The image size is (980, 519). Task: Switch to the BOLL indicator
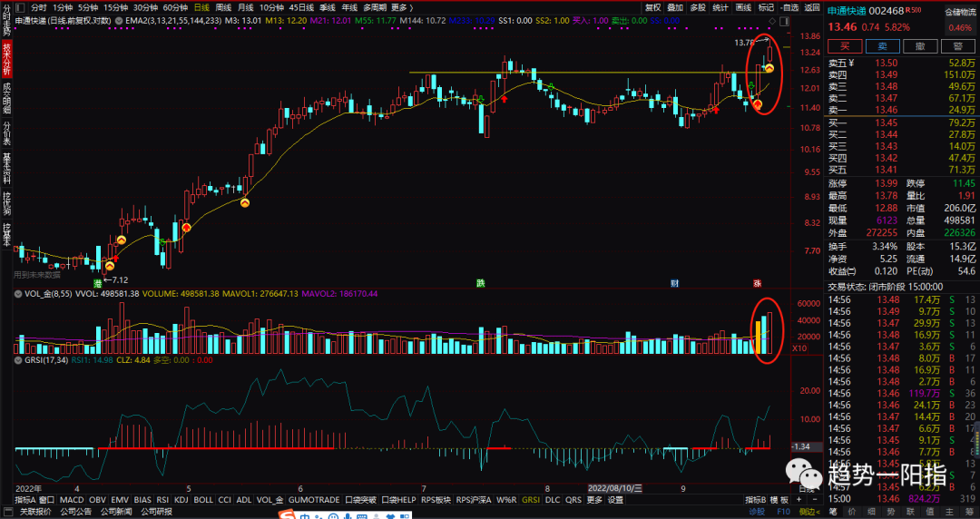(203, 500)
